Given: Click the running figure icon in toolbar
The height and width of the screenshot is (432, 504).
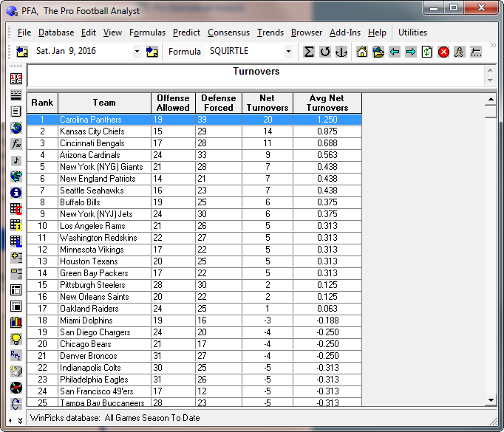Looking at the screenshot, I should click(460, 52).
